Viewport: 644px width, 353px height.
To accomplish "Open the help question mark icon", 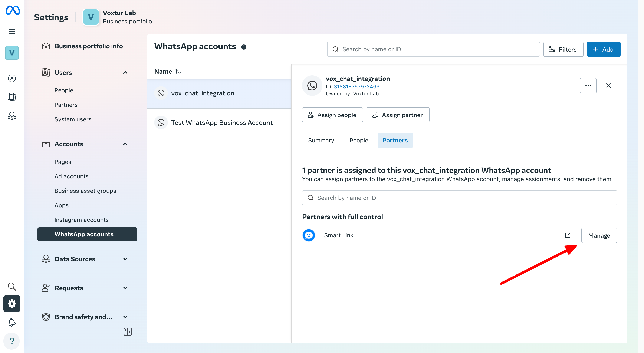I will (12, 341).
